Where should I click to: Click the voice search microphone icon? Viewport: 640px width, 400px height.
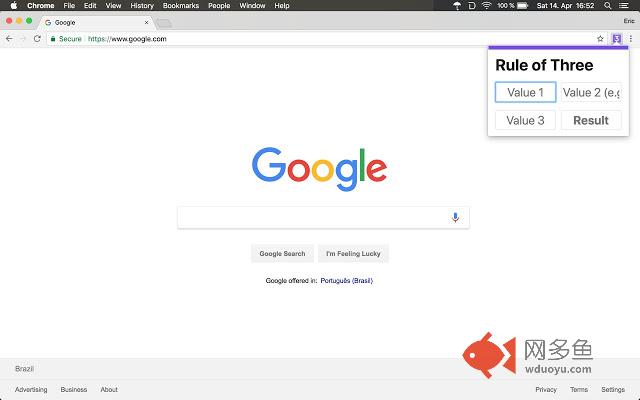click(455, 217)
